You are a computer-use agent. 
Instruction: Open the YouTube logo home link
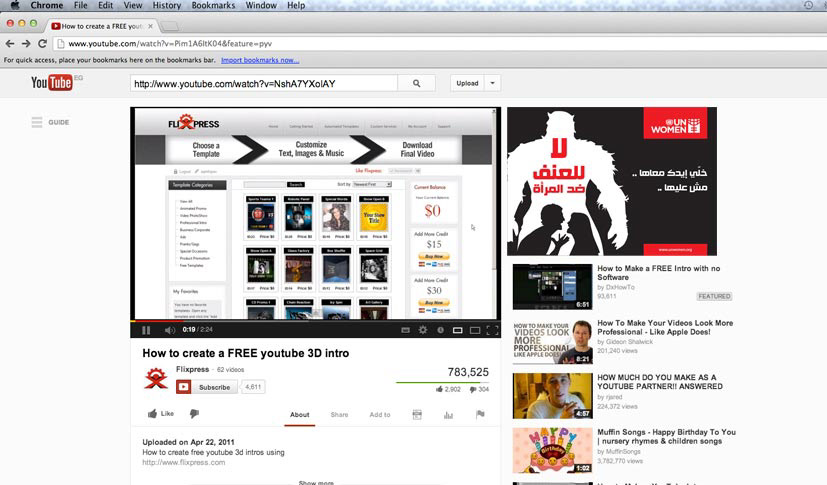pyautogui.click(x=52, y=83)
